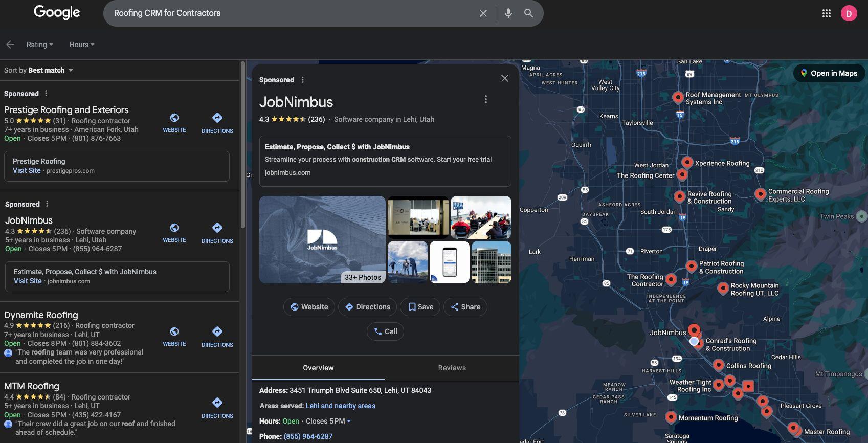868x443 pixels.
Task: View the roofers on rooftop photo
Action: pos(408,262)
